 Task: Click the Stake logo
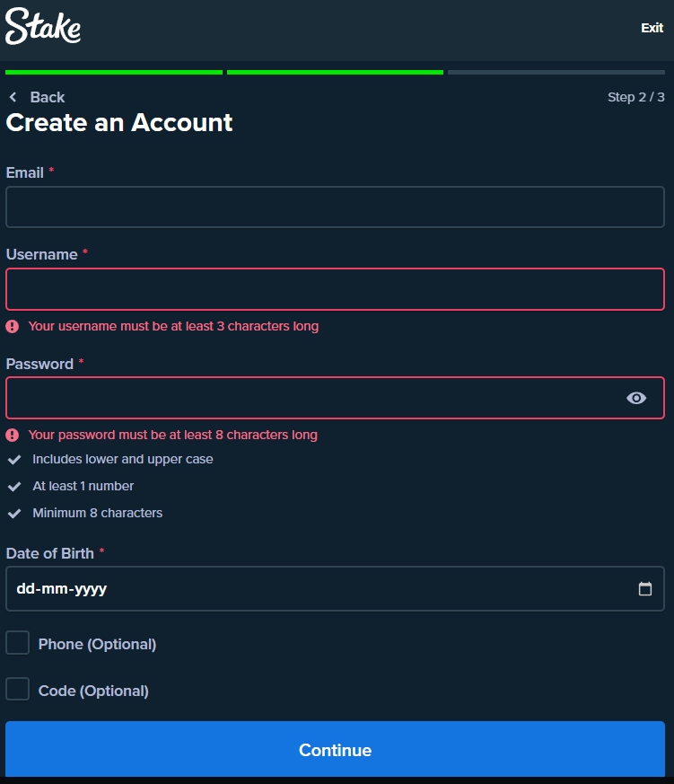coord(43,27)
